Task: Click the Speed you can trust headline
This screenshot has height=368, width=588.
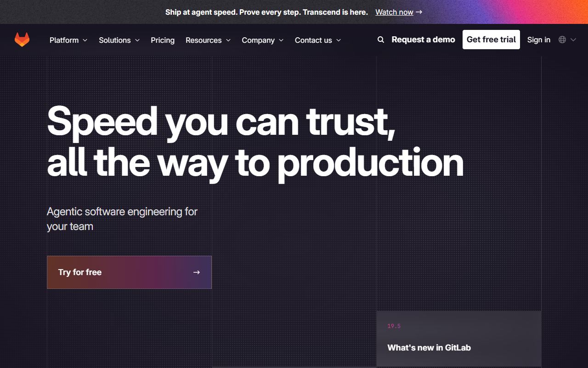Action: [x=255, y=142]
